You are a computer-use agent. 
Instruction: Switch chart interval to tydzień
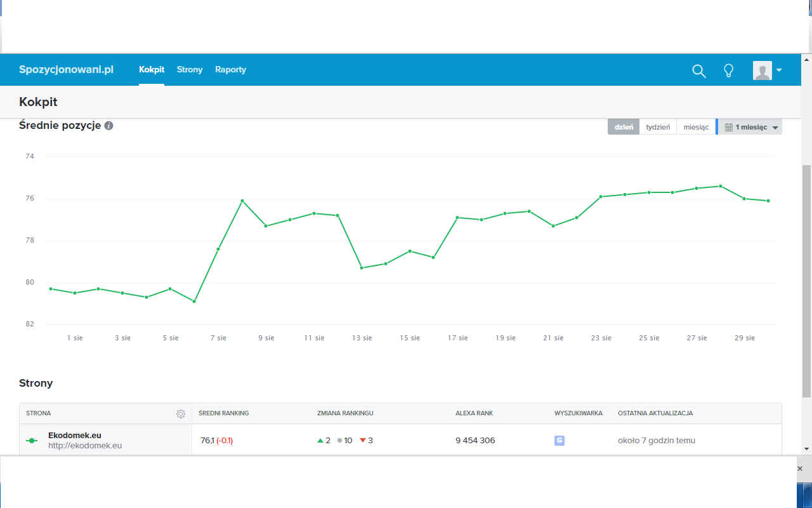tap(658, 127)
